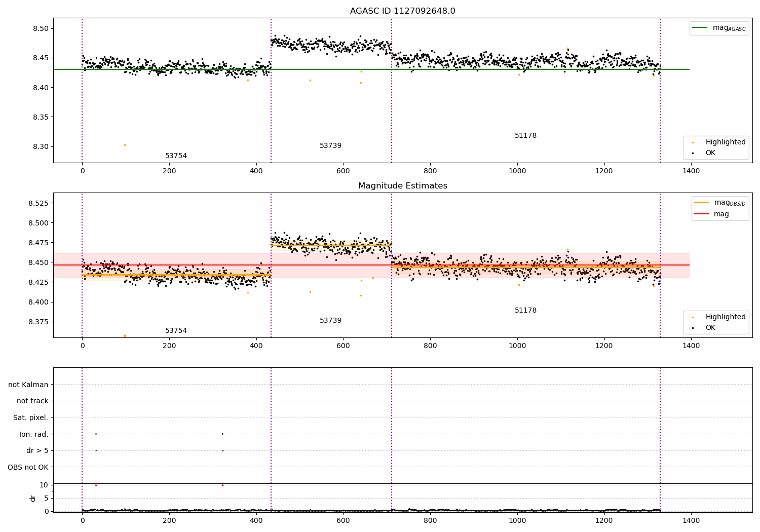Click the first 'Ion. rad.' flag dot
Image resolution: width=760 pixels, height=532 pixels.
[96, 434]
